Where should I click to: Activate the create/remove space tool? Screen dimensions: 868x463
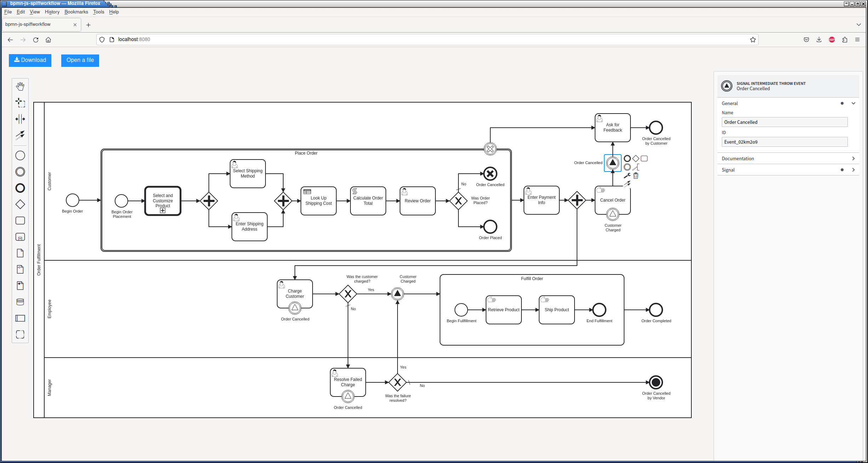point(20,119)
